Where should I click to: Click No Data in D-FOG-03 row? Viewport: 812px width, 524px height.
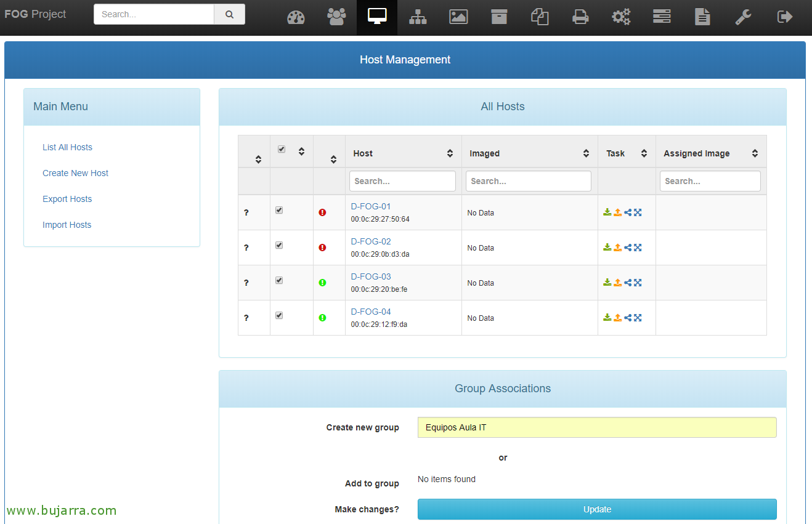pyautogui.click(x=481, y=283)
